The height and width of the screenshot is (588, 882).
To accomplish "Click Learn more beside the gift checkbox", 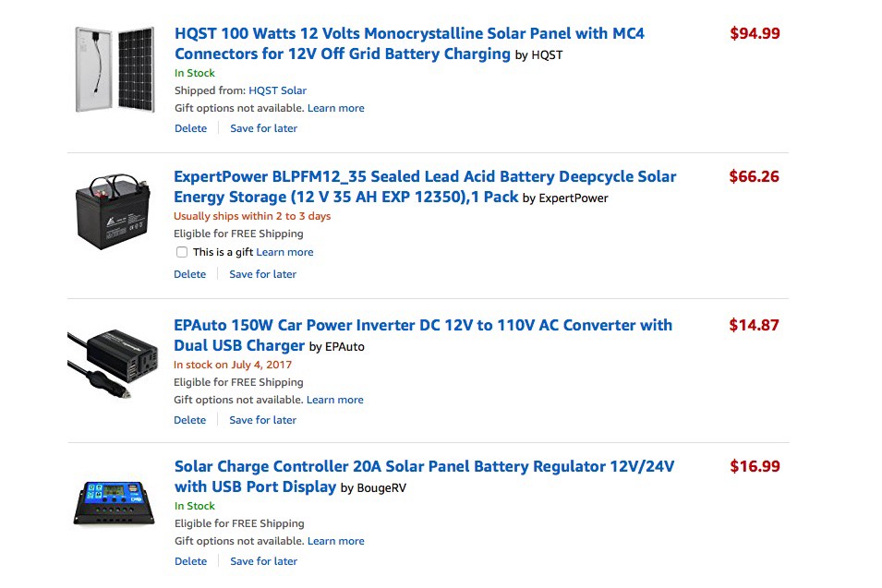I will click(x=284, y=252).
